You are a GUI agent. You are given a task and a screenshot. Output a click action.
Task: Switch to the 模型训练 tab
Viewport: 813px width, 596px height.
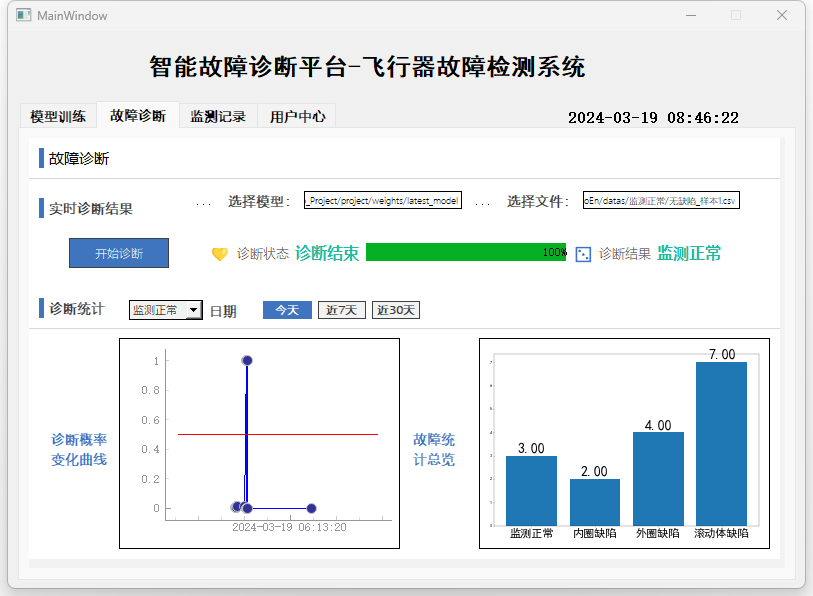(x=58, y=116)
